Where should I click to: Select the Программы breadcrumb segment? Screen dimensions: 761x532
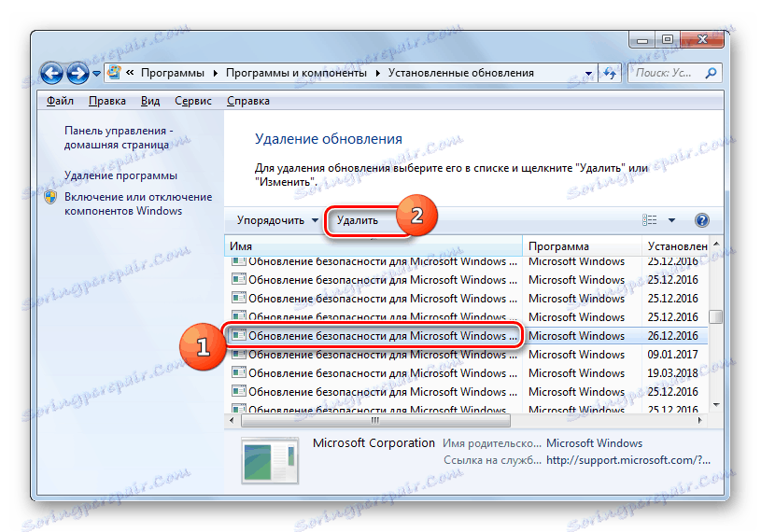[x=173, y=73]
